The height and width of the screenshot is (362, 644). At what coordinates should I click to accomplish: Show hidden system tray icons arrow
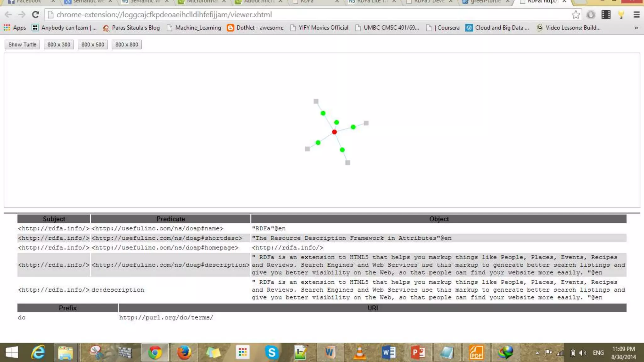(x=537, y=353)
